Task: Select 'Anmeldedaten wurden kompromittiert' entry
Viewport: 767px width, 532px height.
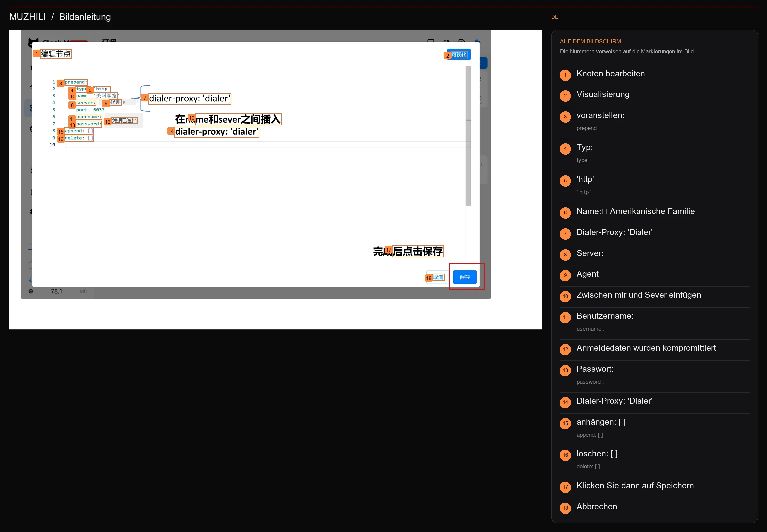Action: (654, 350)
